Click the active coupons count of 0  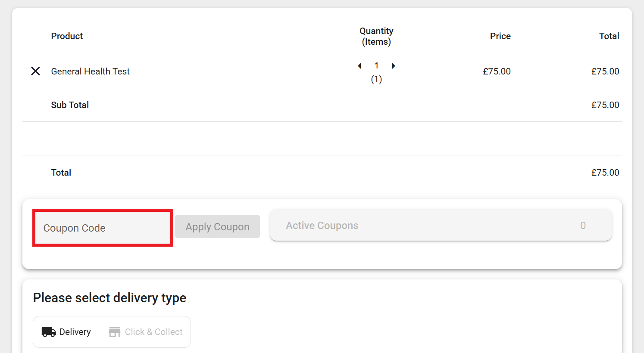(583, 226)
